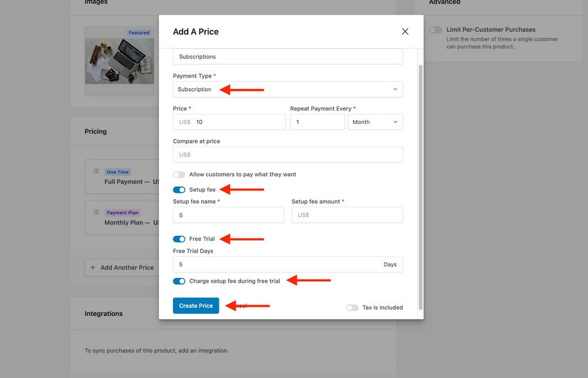Close the Add A Price dialog
Viewport: 588px width, 378px height.
pyautogui.click(x=405, y=31)
